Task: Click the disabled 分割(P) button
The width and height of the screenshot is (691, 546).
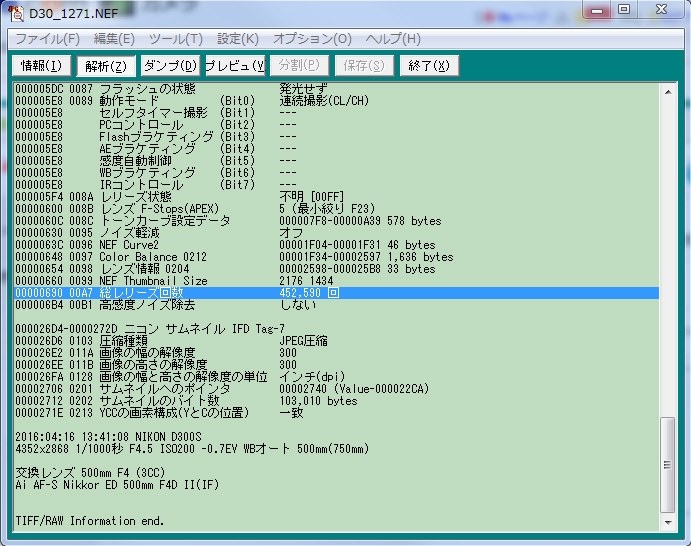Action: coord(299,66)
